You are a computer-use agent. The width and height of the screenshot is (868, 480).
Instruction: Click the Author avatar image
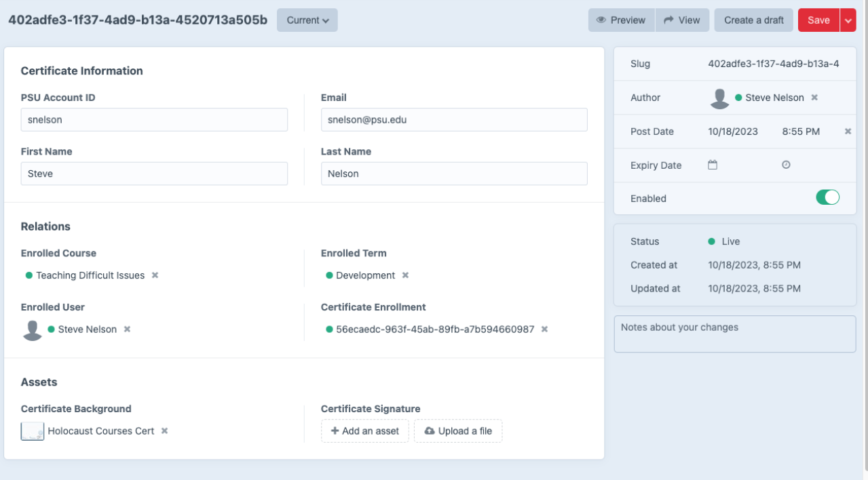[x=719, y=98]
